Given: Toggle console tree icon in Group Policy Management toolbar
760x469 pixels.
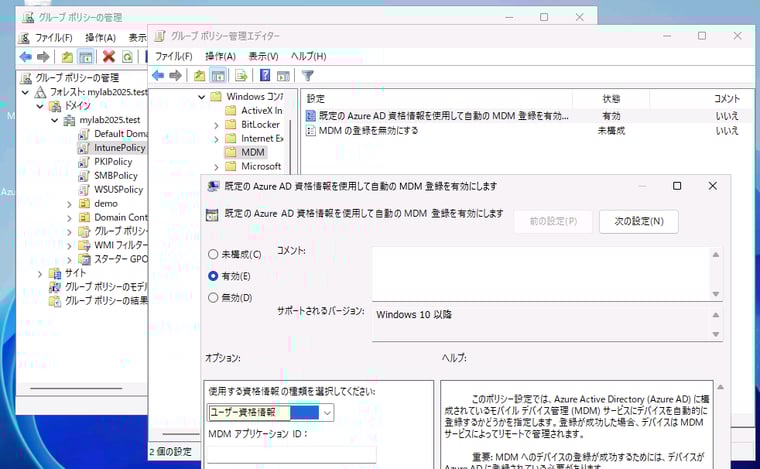Looking at the screenshot, I should (x=86, y=57).
